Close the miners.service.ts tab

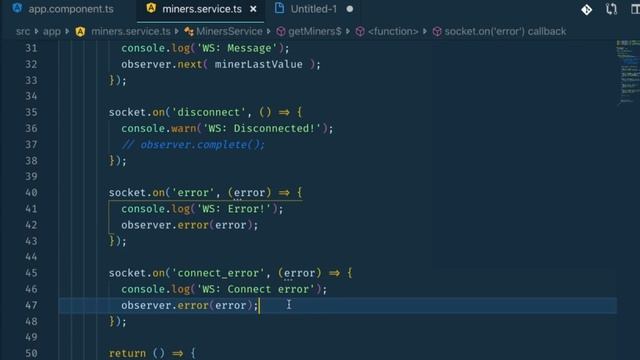coord(253,9)
